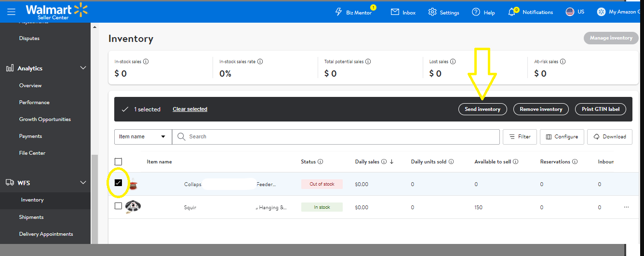Click the Remove inventory button
This screenshot has width=644, height=256.
[541, 109]
